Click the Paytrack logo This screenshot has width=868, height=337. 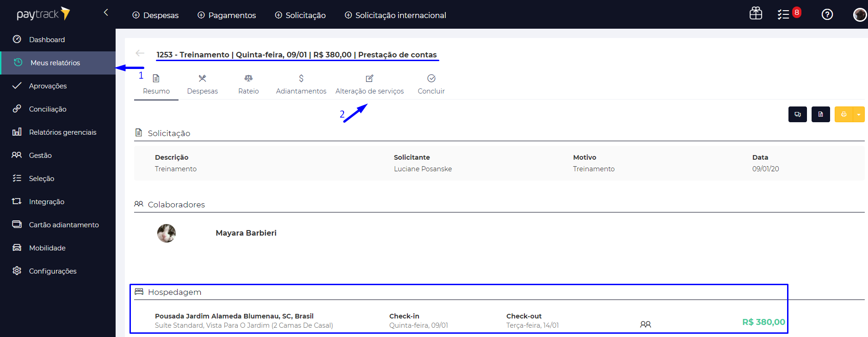(x=43, y=14)
